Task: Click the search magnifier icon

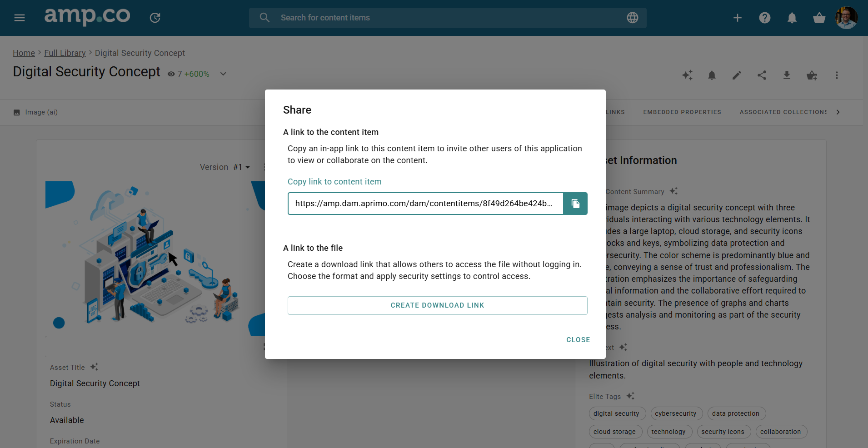Action: point(264,18)
